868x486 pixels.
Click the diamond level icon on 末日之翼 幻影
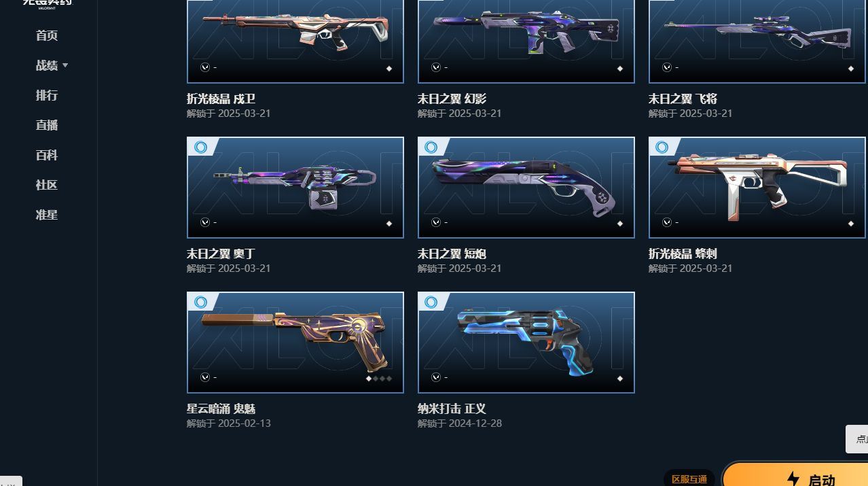(619, 69)
